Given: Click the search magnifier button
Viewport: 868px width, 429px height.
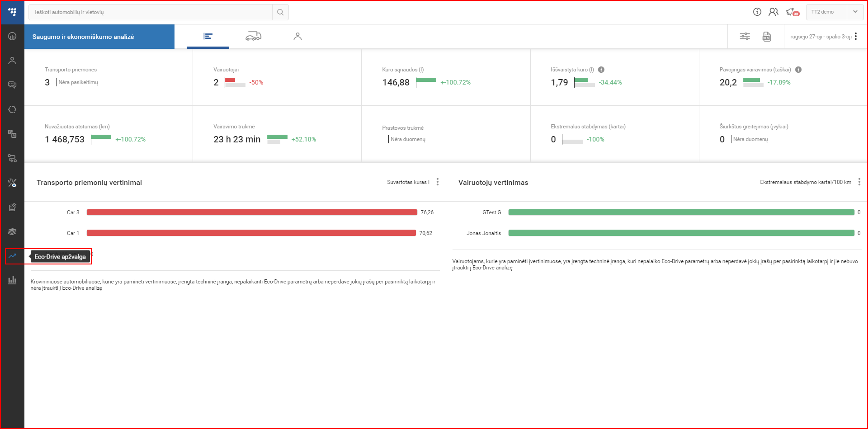Looking at the screenshot, I should [x=280, y=12].
